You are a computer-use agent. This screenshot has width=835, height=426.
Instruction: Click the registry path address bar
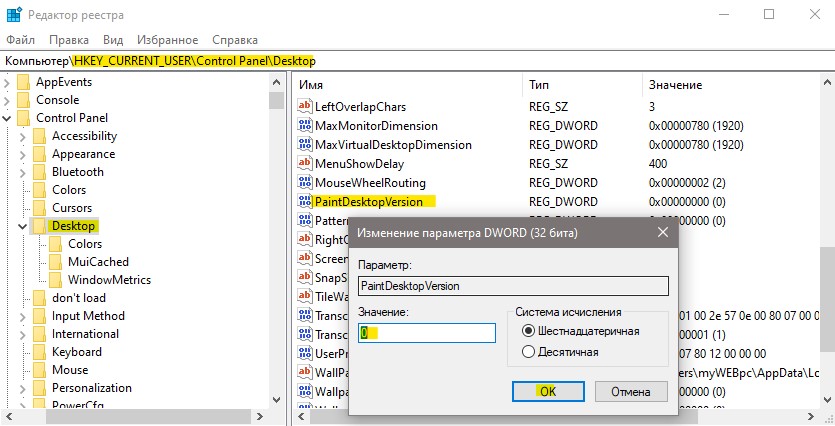(418, 61)
